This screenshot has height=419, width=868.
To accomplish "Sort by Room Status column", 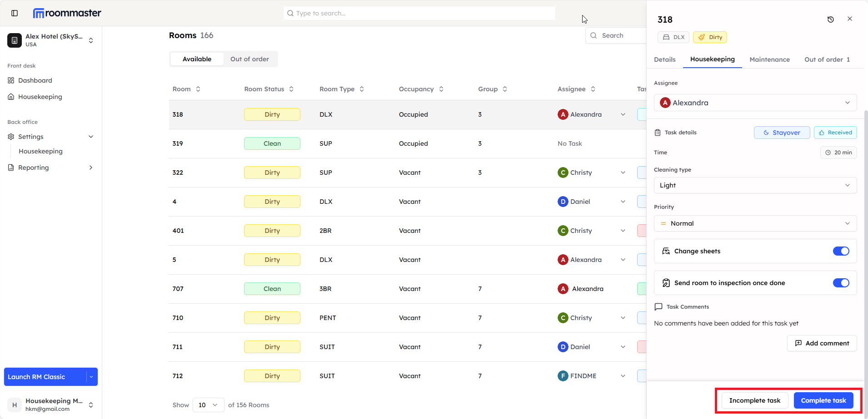I will (291, 89).
